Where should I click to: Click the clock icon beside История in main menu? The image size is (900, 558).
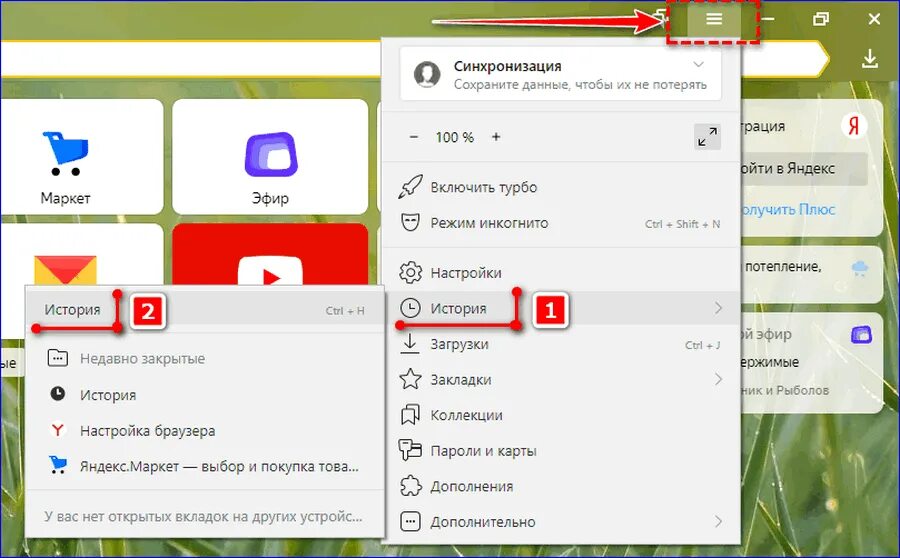410,308
